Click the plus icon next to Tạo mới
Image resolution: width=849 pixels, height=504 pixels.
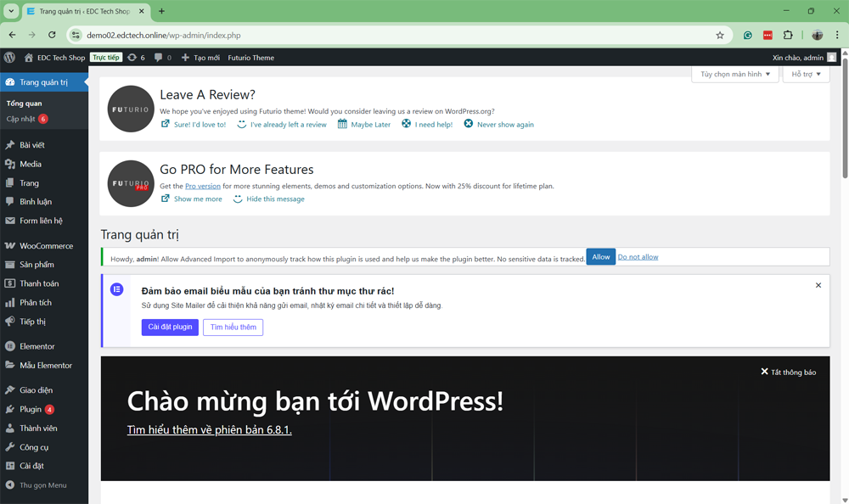[185, 58]
